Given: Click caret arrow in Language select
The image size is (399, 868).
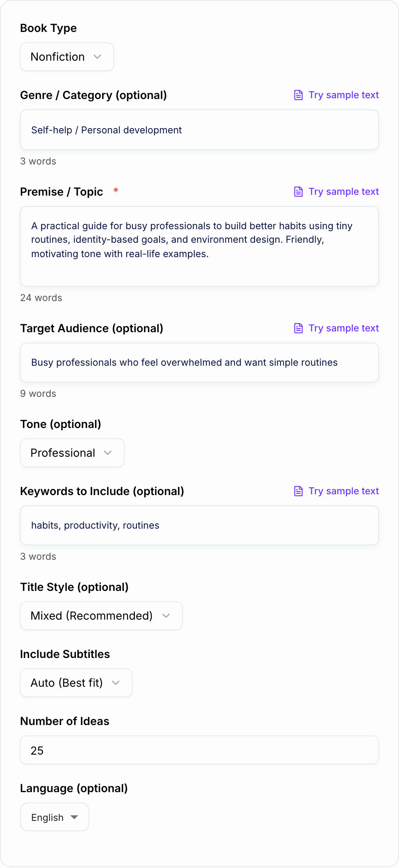Looking at the screenshot, I should coord(74,817).
